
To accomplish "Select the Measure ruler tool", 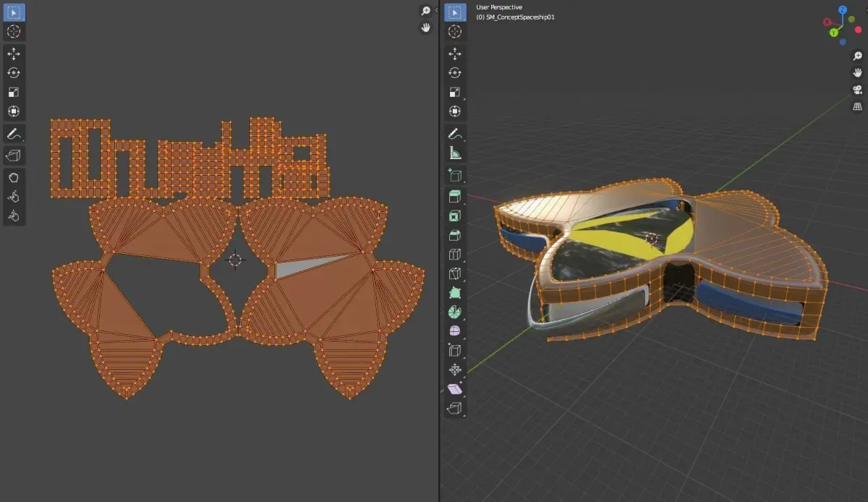I will (455, 153).
